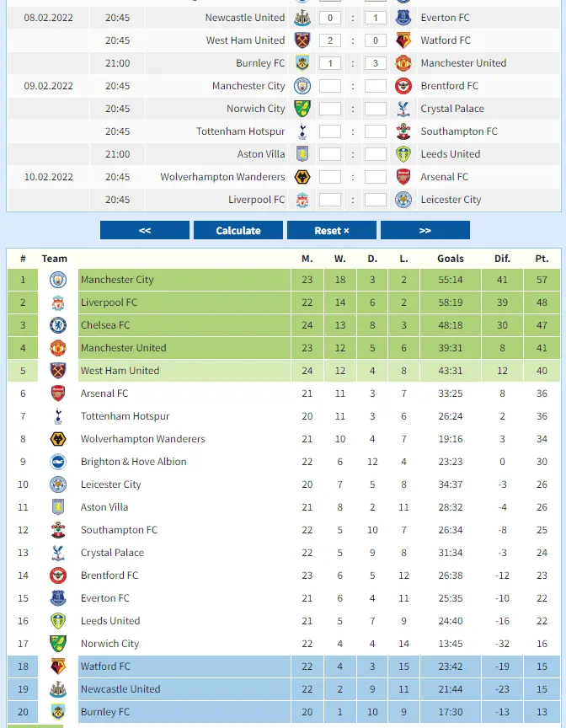
Task: Click the Wolverhampton Wanderers crest in the standings table
Action: 58,439
